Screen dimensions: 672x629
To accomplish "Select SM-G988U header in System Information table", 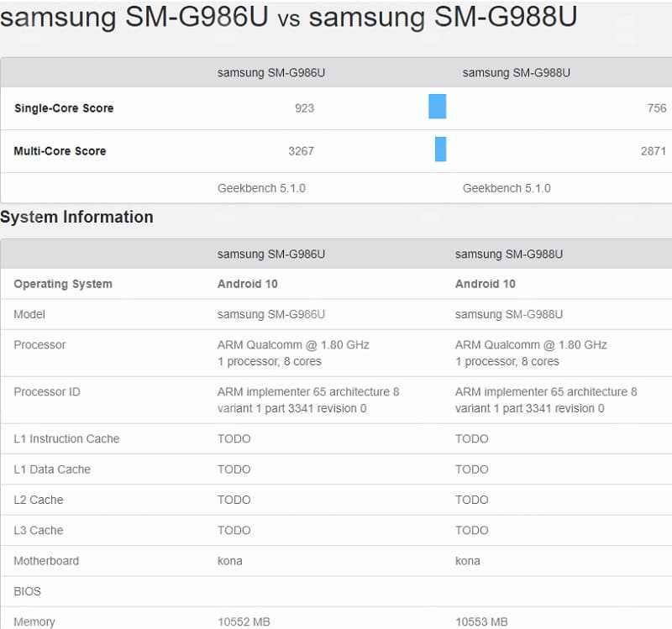I will coord(509,254).
